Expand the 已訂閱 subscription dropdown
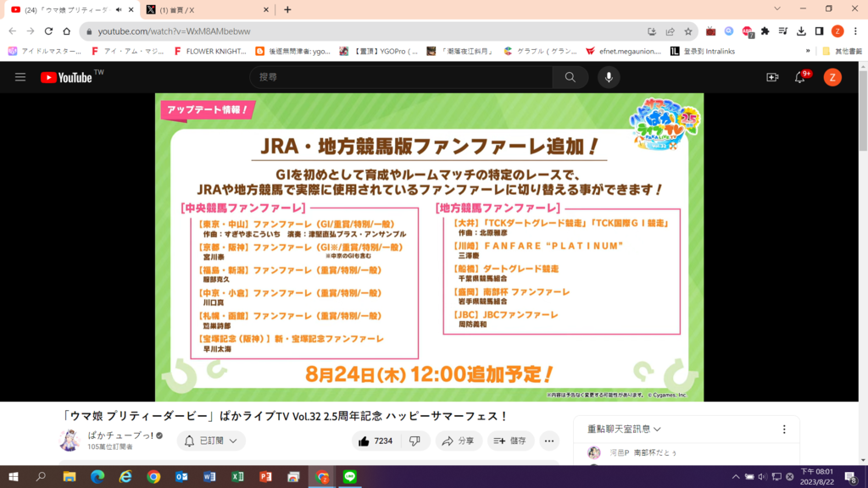 coord(211,441)
